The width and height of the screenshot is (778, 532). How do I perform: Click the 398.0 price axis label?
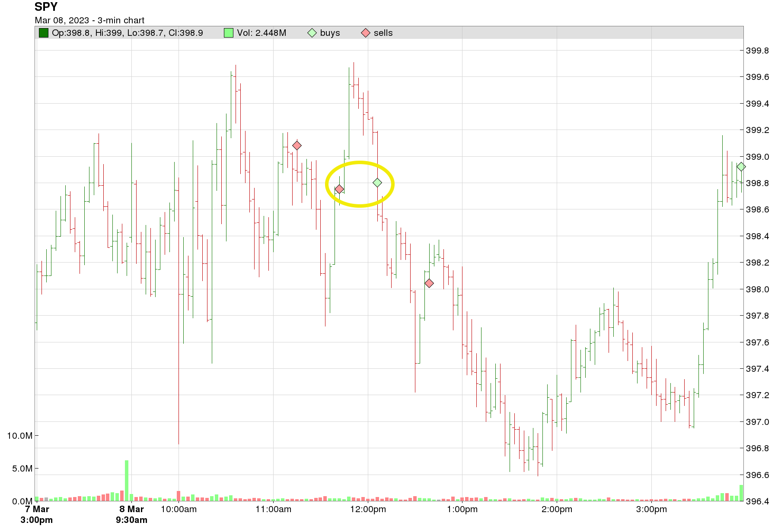coord(758,289)
